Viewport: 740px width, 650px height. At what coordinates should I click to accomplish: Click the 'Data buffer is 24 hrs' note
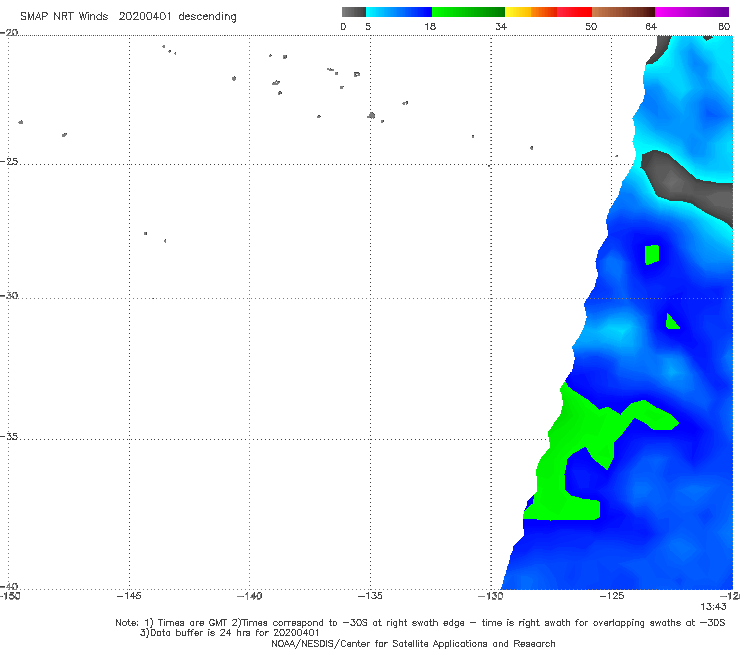pyautogui.click(x=229, y=633)
